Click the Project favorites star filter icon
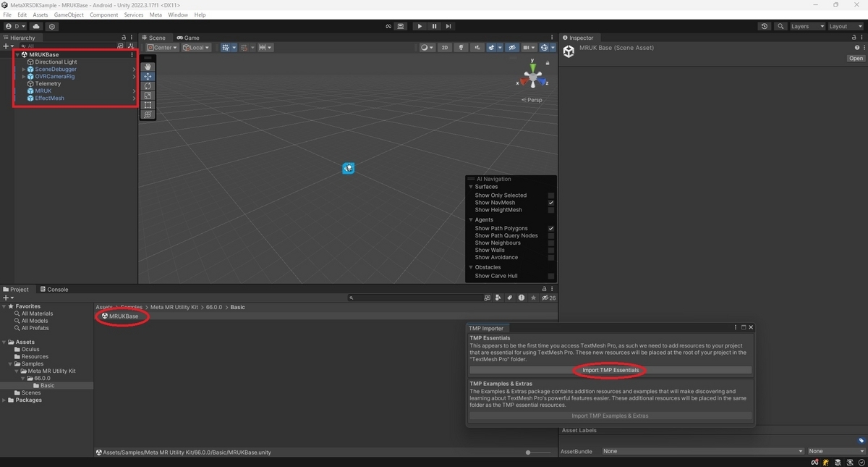The width and height of the screenshot is (868, 467). (534, 298)
